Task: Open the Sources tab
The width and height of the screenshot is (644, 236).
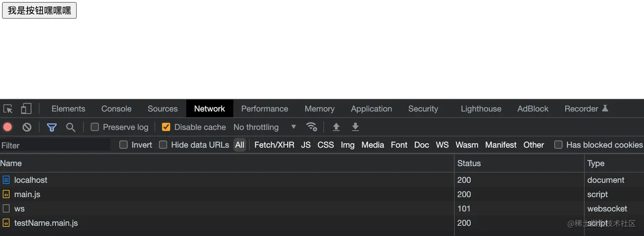Action: point(162,109)
